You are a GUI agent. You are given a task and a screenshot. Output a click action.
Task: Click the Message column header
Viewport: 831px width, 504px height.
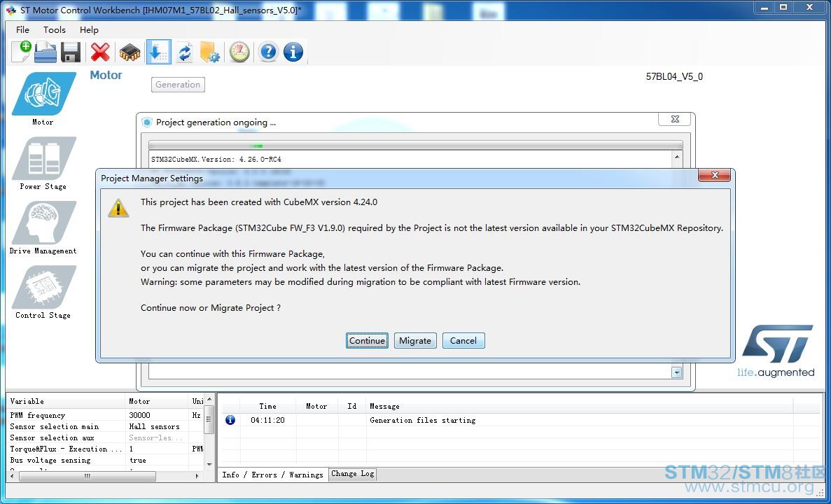(x=580, y=406)
